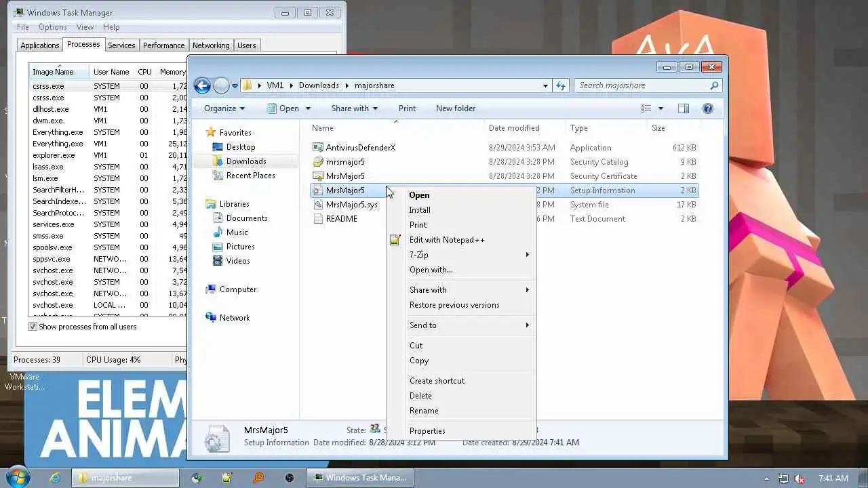Toggle Show processes from all users checkbox
This screenshot has height=488, width=868.
[x=33, y=327]
